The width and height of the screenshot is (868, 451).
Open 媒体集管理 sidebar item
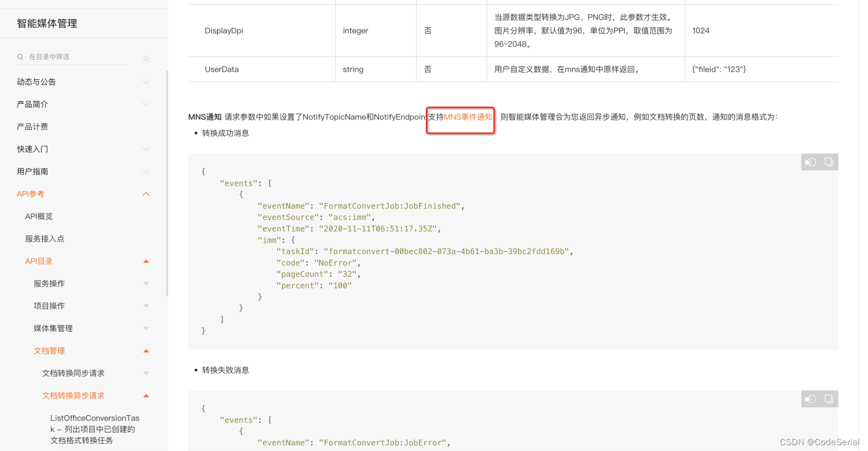coord(53,328)
